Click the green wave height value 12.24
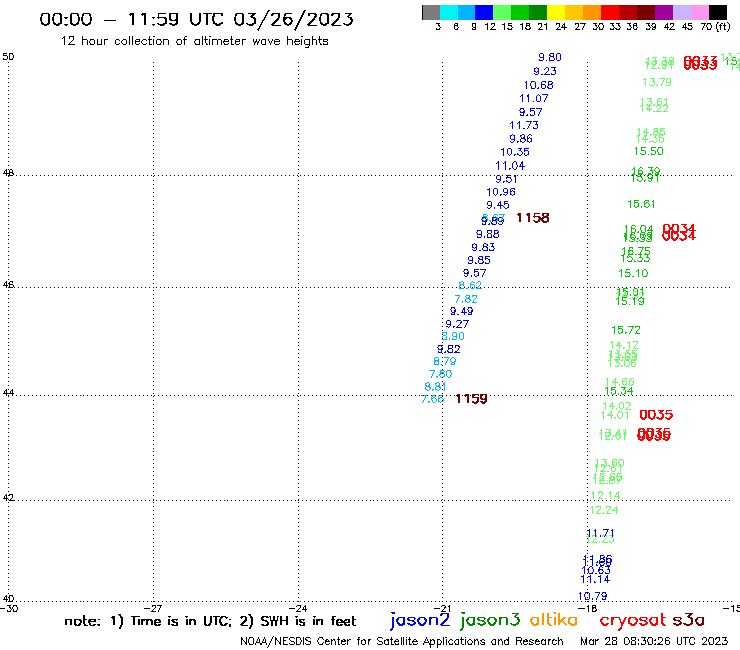This screenshot has width=740, height=650. [x=604, y=510]
